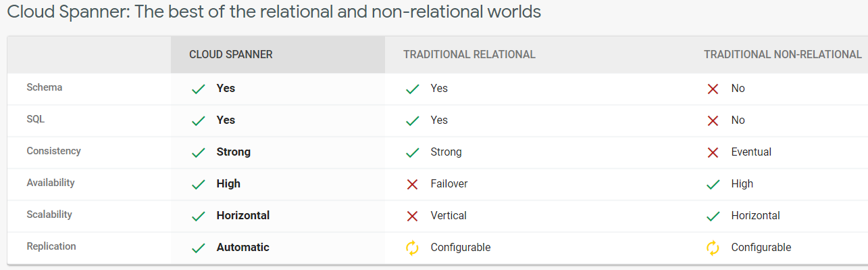This screenshot has height=270, width=868.
Task: Click yellow refresh icon in Non-Relational Replication
Action: [713, 248]
